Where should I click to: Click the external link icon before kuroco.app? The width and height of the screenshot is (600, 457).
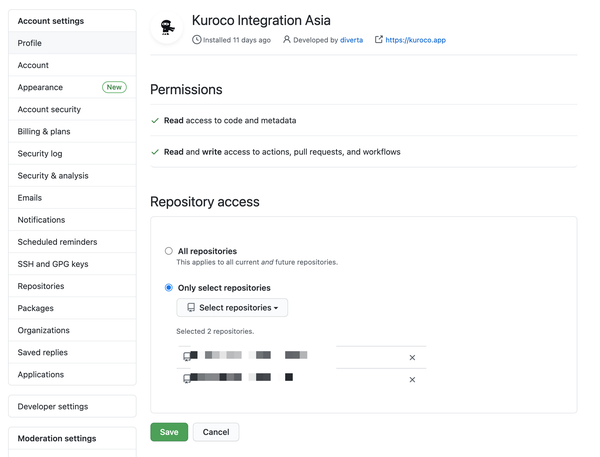coord(378,39)
